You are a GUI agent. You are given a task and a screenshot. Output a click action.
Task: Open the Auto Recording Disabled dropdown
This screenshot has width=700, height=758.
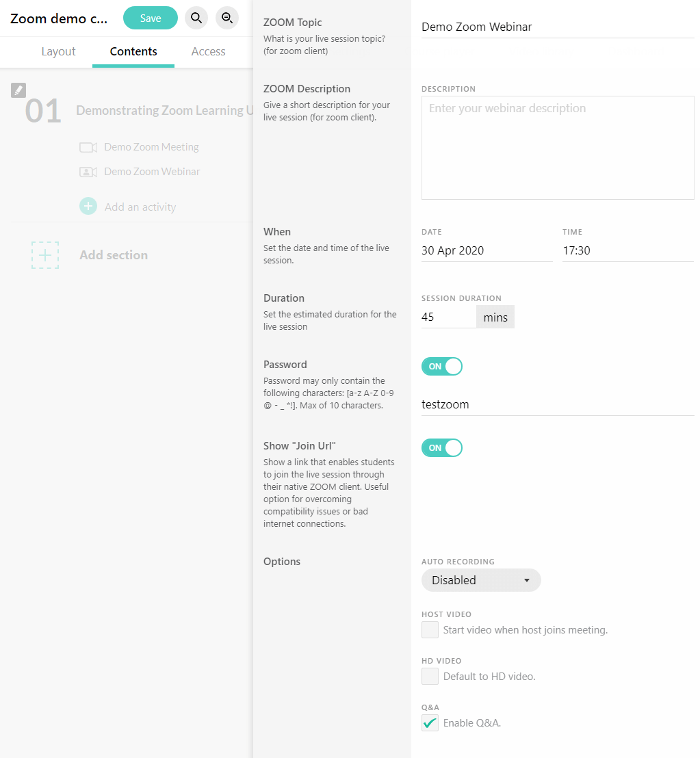481,580
